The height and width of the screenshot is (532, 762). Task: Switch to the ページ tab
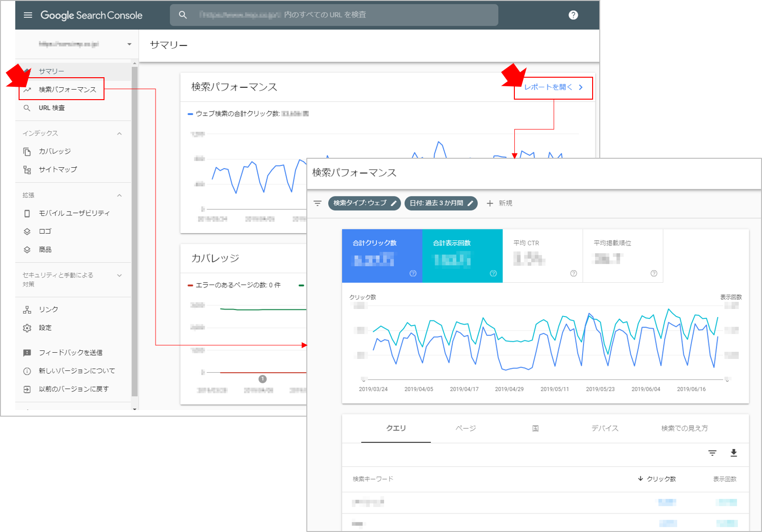click(465, 429)
